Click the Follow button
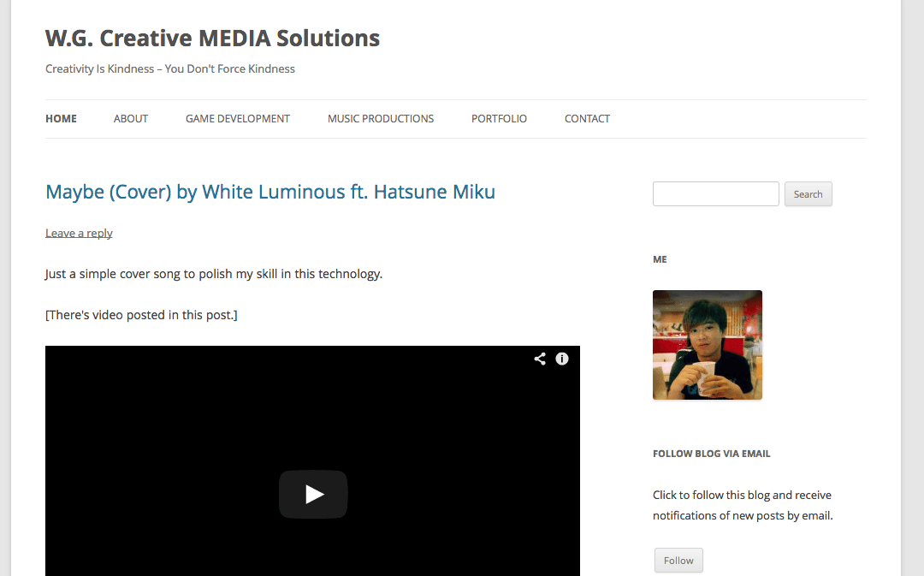924x576 pixels. point(678,560)
